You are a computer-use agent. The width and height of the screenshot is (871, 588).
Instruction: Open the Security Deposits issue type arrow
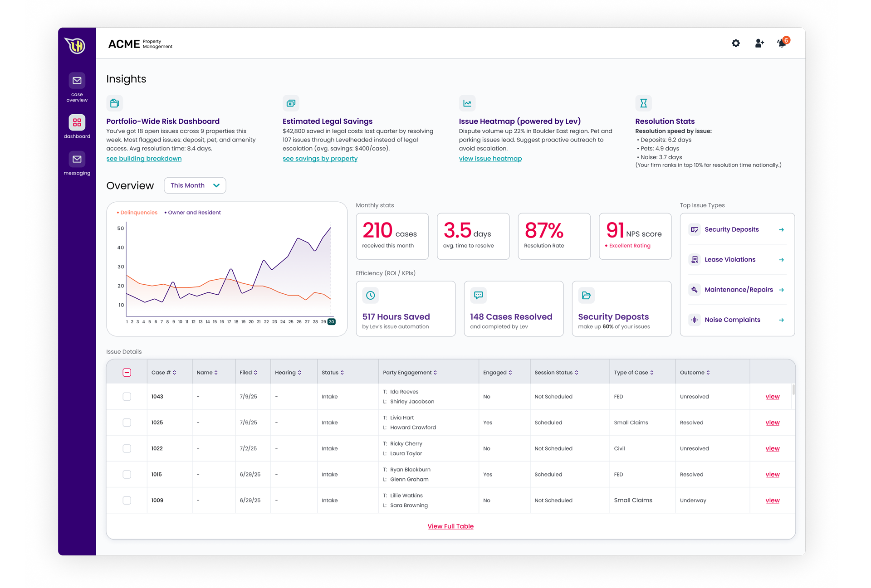point(781,230)
